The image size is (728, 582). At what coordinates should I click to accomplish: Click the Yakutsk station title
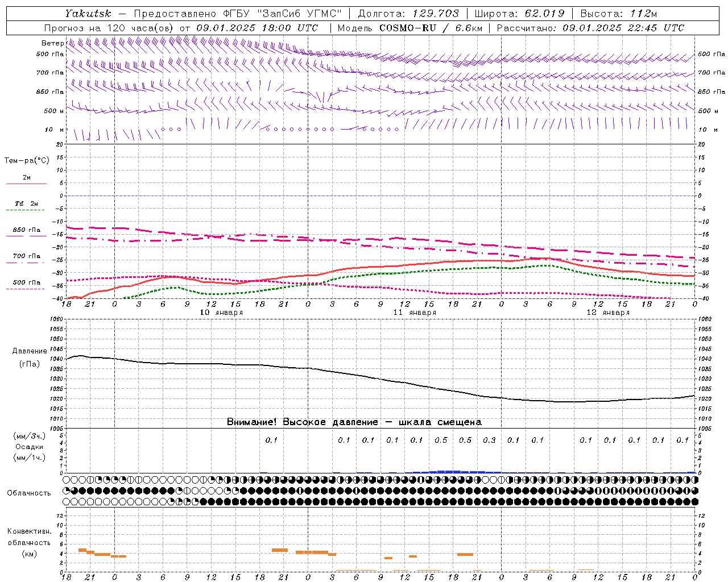(x=88, y=14)
